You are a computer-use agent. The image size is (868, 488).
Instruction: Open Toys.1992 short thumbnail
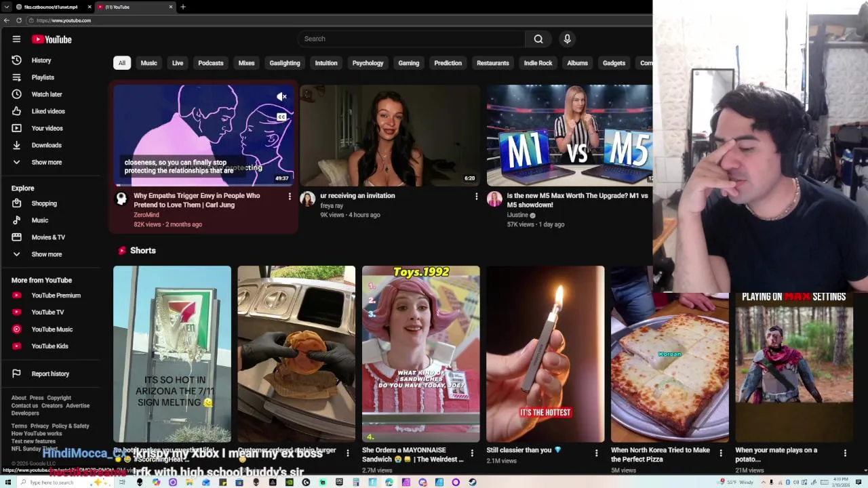tap(420, 354)
